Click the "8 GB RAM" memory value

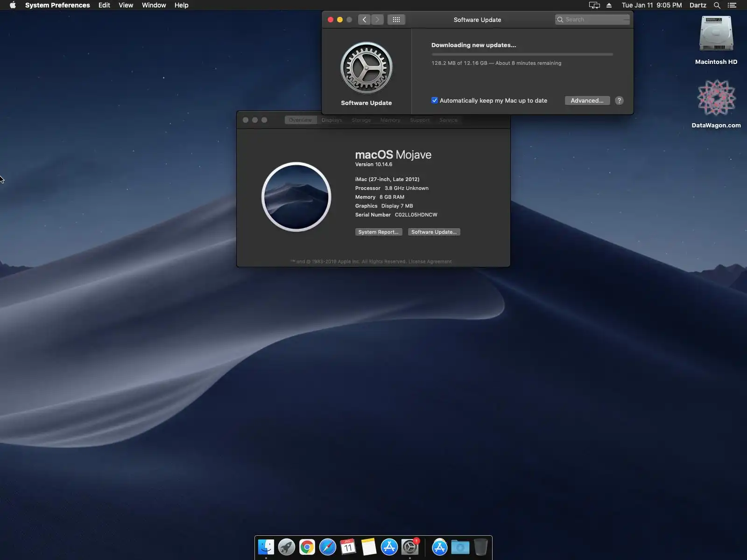click(392, 197)
